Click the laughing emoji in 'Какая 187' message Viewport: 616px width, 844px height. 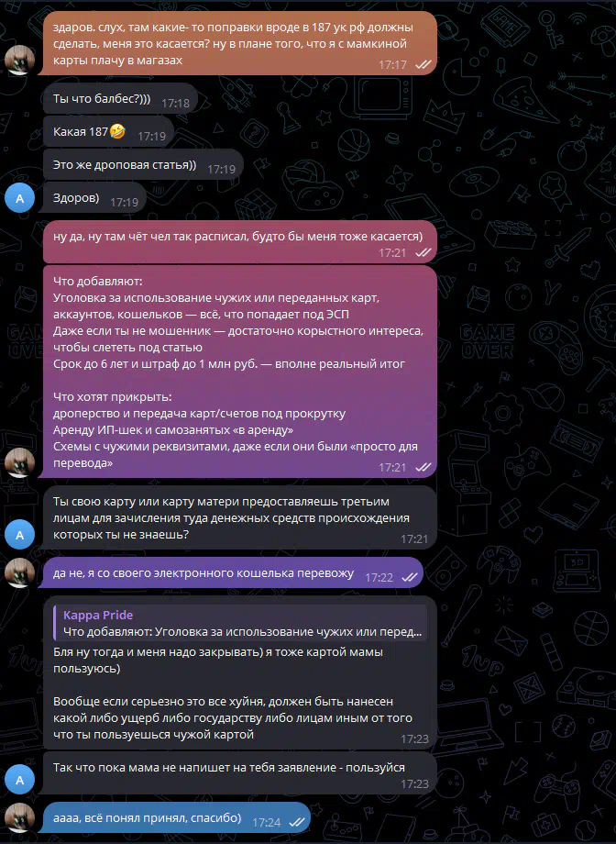(118, 131)
